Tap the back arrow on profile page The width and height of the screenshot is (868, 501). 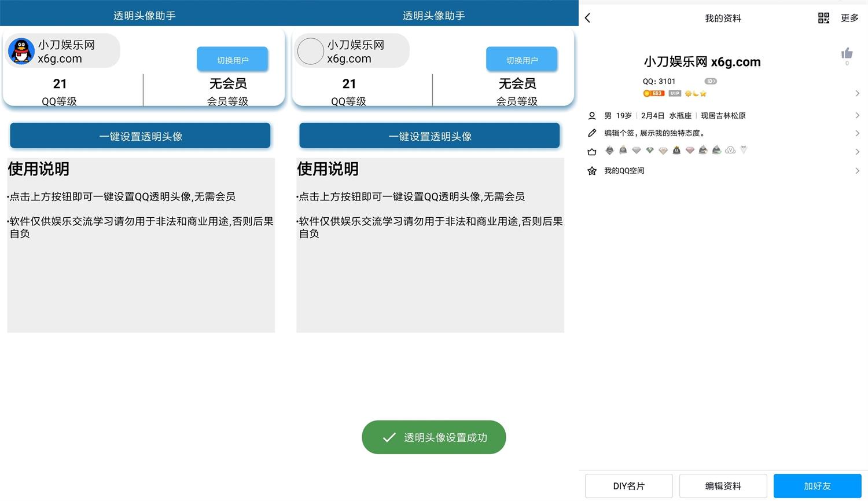[587, 18]
